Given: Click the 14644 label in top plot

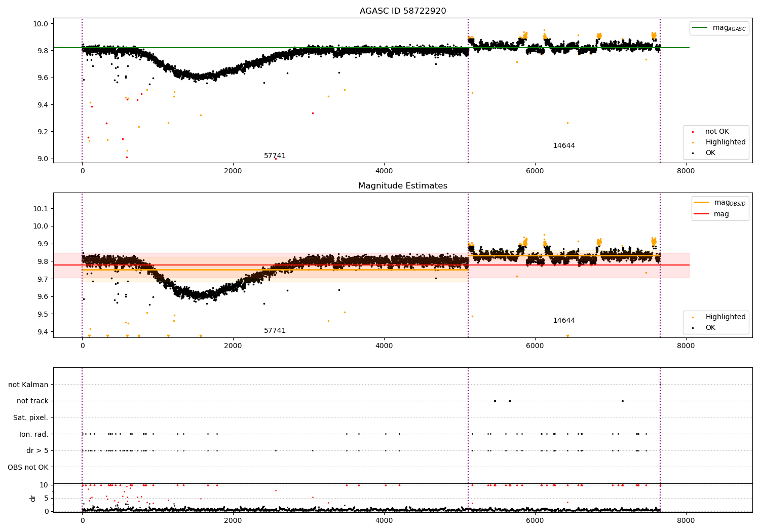Looking at the screenshot, I should (x=564, y=146).
